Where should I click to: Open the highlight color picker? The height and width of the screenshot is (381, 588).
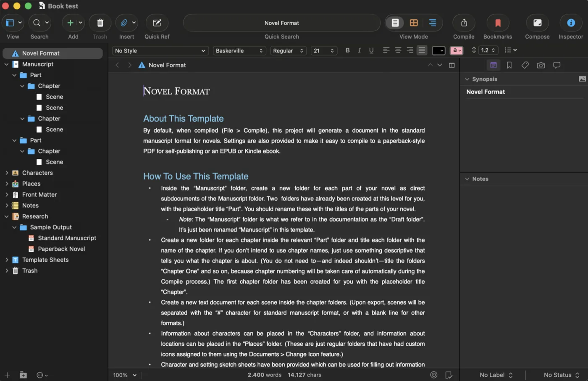pos(457,50)
